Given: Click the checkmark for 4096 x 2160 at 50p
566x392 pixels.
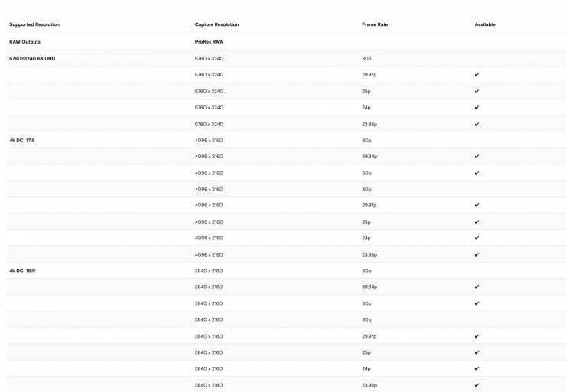Looking at the screenshot, I should 477,173.
